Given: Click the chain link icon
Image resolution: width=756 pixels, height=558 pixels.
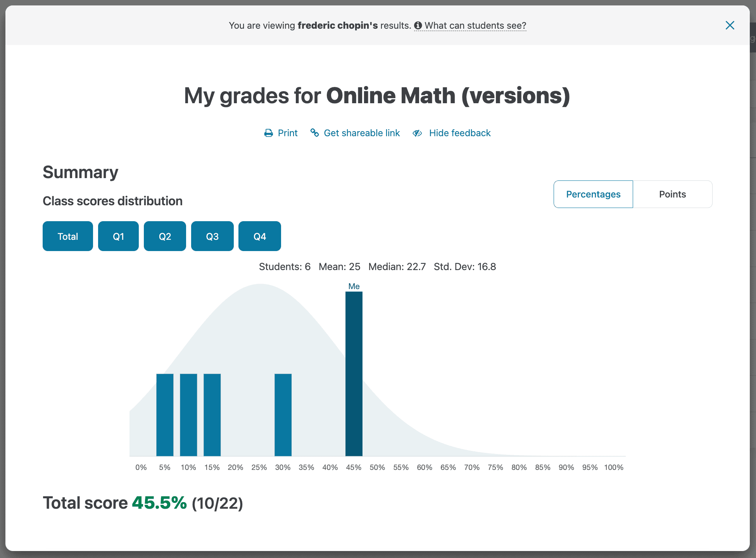Looking at the screenshot, I should (314, 133).
